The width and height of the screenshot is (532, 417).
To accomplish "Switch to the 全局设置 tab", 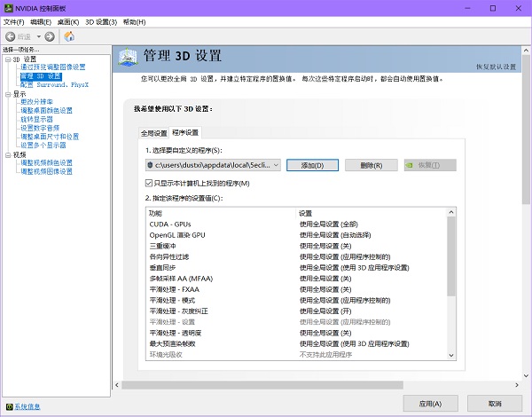I will coord(153,132).
